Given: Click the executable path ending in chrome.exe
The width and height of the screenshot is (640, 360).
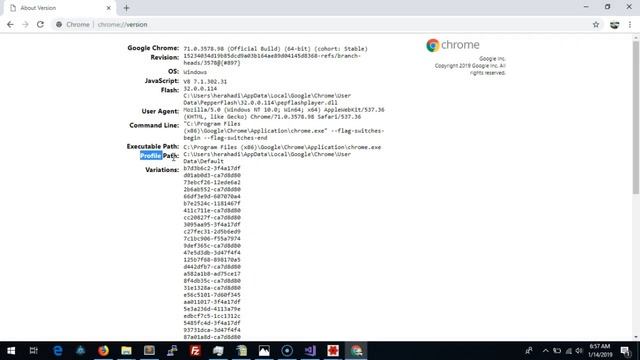Looking at the screenshot, I should click(x=282, y=147).
